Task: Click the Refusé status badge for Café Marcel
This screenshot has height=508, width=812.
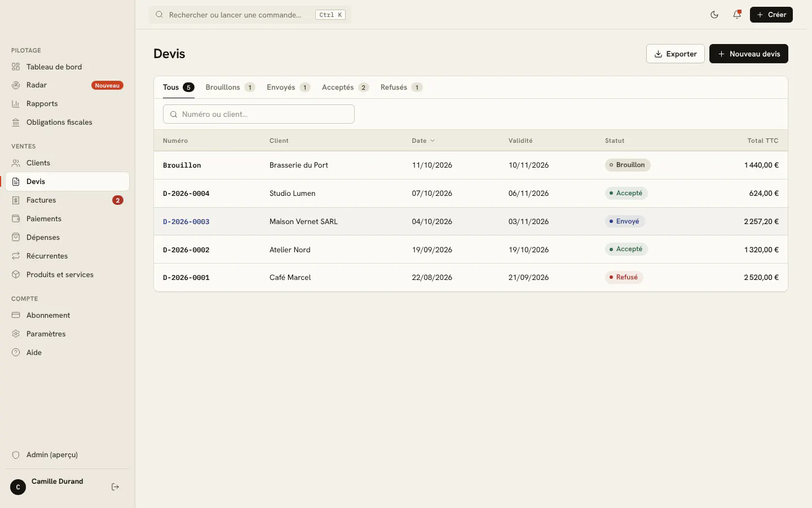Action: pyautogui.click(x=624, y=277)
